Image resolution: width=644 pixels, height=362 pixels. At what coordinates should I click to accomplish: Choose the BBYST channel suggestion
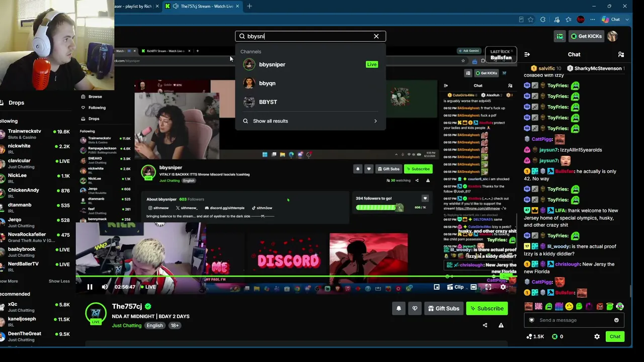coord(310,102)
